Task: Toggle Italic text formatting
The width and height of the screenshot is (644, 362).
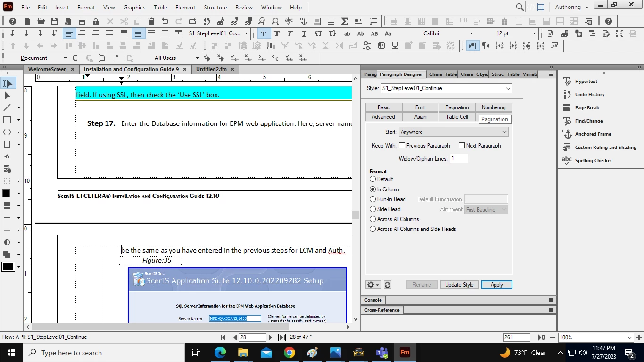Action: [x=290, y=33]
